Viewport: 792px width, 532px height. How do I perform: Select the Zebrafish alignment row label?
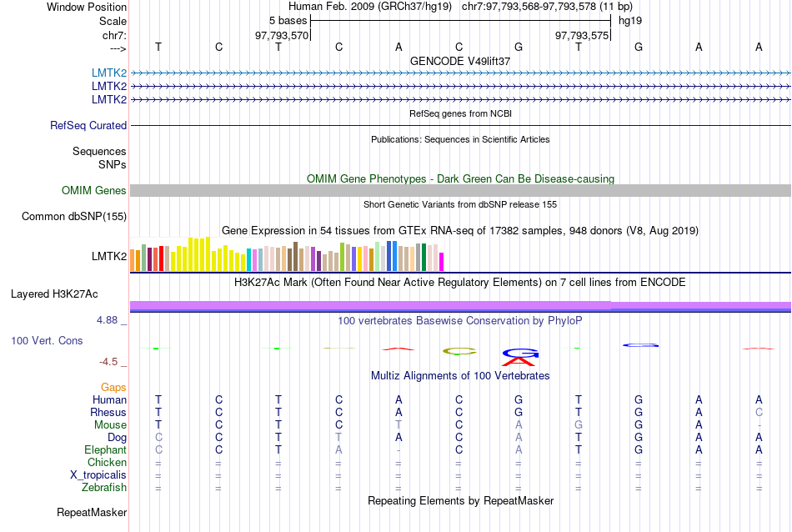[x=104, y=488]
